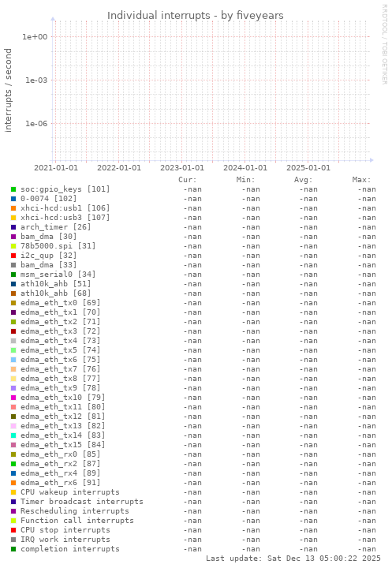Select the edma_eth_rx0 [85] entry
Screen dimensions: 392x568
coord(60,454)
